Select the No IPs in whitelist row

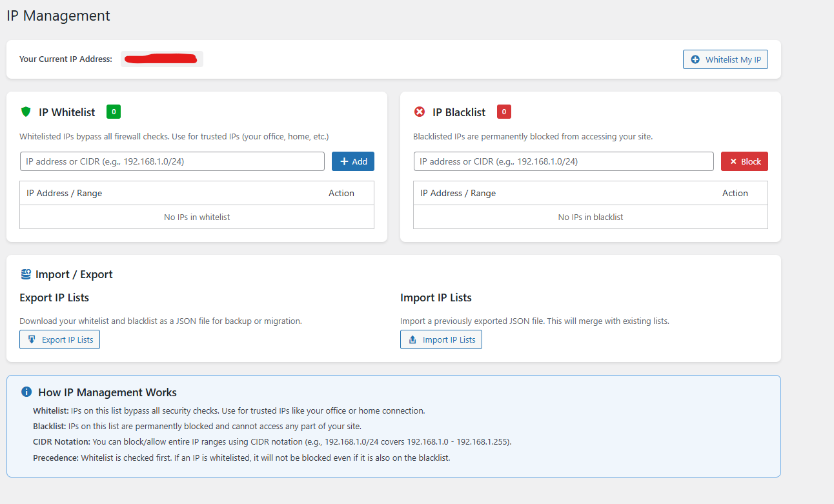point(196,217)
